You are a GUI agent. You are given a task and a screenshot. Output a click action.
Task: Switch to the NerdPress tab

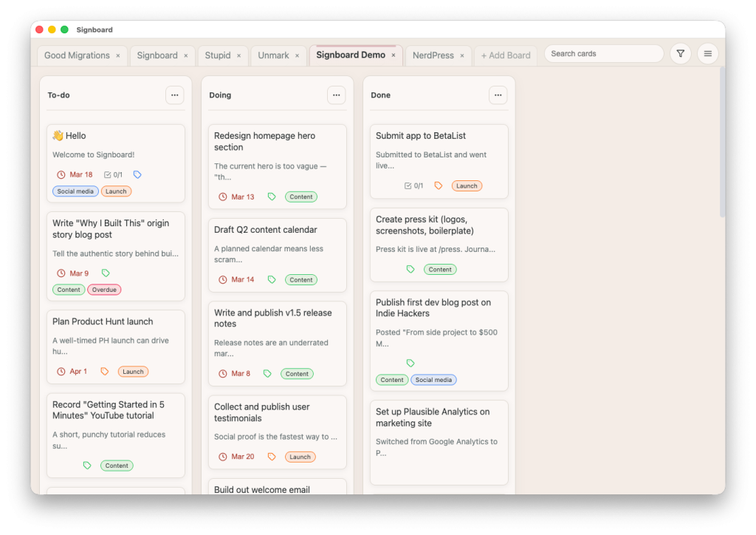tap(433, 55)
